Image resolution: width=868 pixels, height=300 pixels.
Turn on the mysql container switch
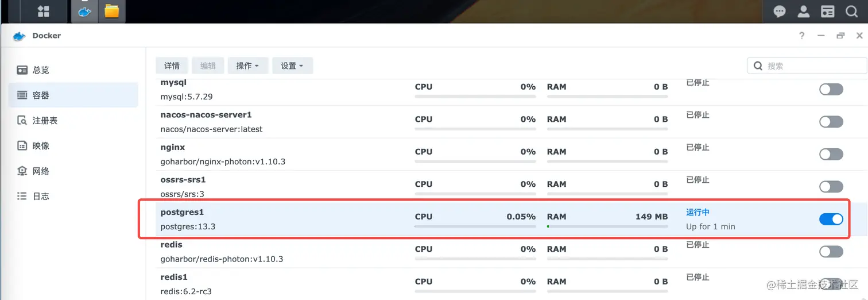(831, 89)
